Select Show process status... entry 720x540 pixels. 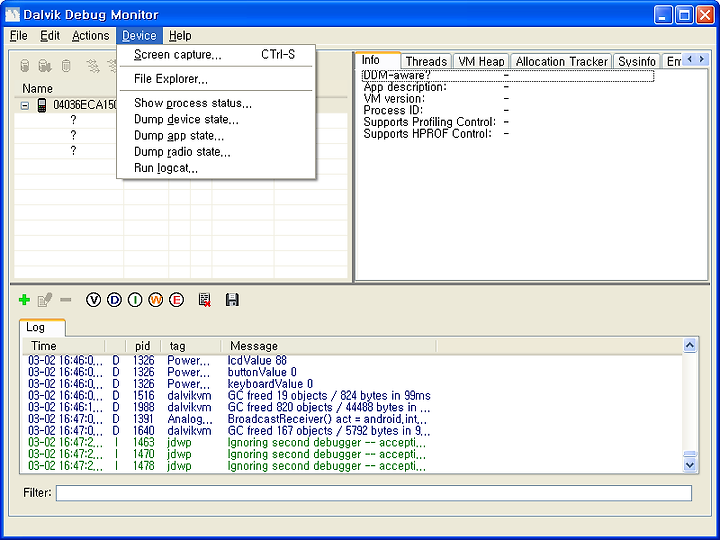pyautogui.click(x=216, y=103)
